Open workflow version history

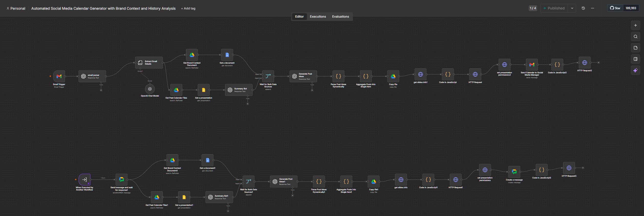(x=583, y=8)
